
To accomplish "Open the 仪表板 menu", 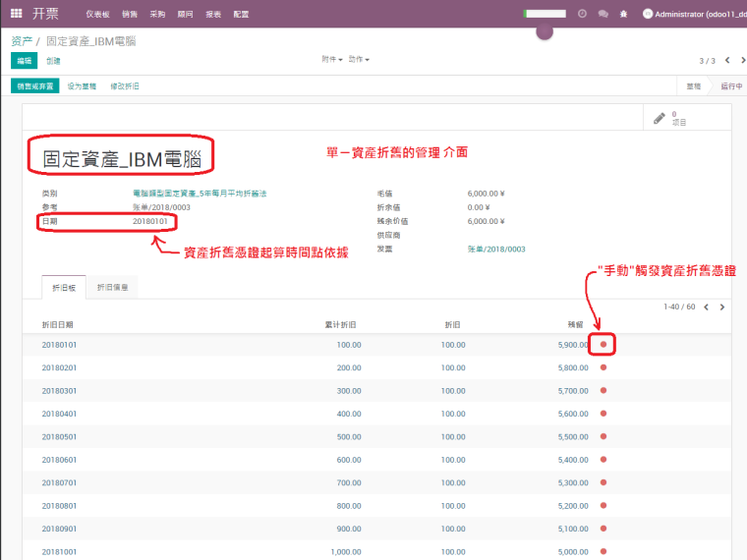I will click(x=97, y=15).
